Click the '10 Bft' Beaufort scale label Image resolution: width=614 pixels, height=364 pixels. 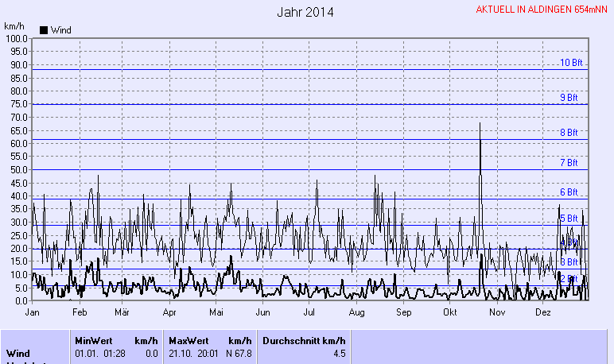coord(571,63)
